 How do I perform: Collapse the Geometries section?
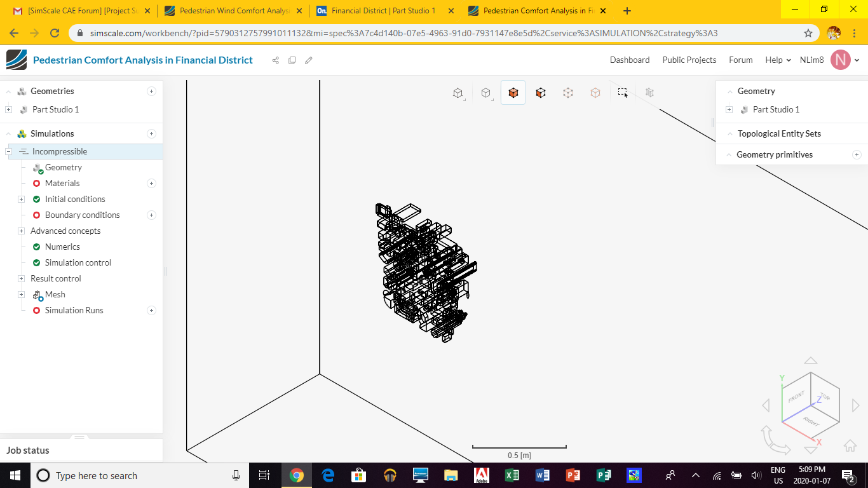(9, 91)
